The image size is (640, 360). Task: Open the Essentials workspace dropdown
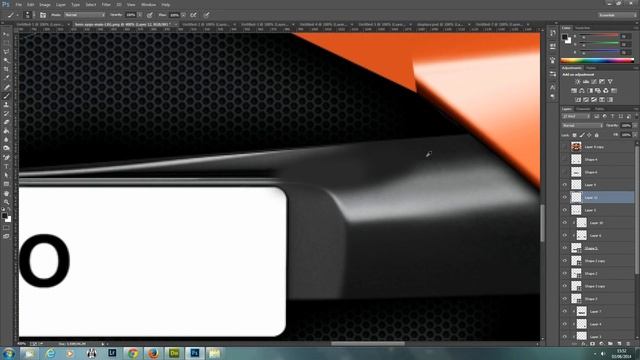[x=617, y=15]
